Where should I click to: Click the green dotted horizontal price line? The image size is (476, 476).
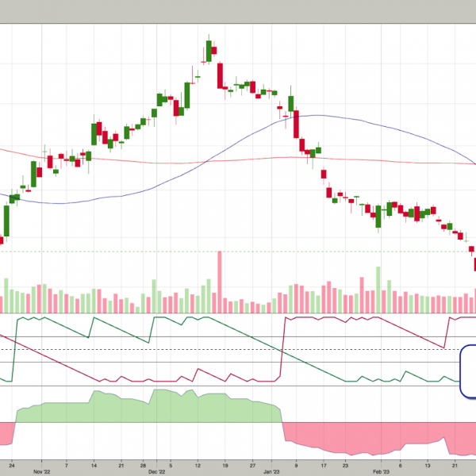[x=238, y=251]
